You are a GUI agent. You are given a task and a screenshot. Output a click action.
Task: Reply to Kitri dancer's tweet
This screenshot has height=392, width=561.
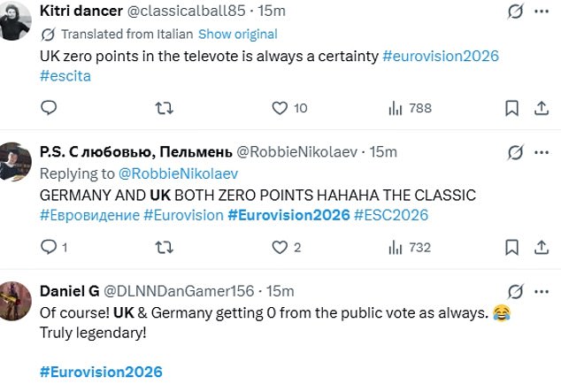[x=49, y=108]
